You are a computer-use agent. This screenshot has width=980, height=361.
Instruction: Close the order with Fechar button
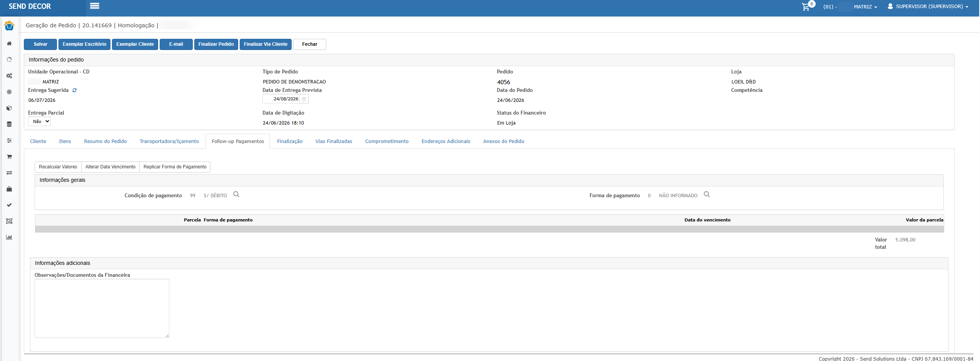pos(310,44)
